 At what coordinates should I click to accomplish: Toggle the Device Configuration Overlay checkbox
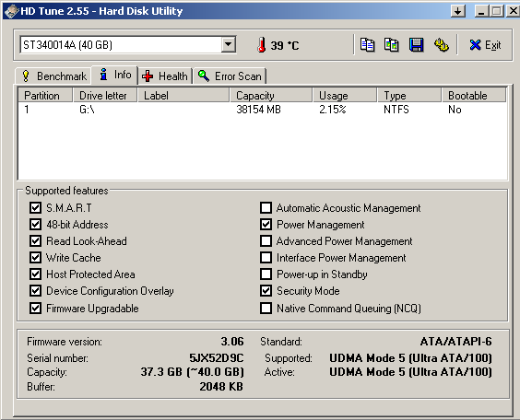pyautogui.click(x=35, y=290)
